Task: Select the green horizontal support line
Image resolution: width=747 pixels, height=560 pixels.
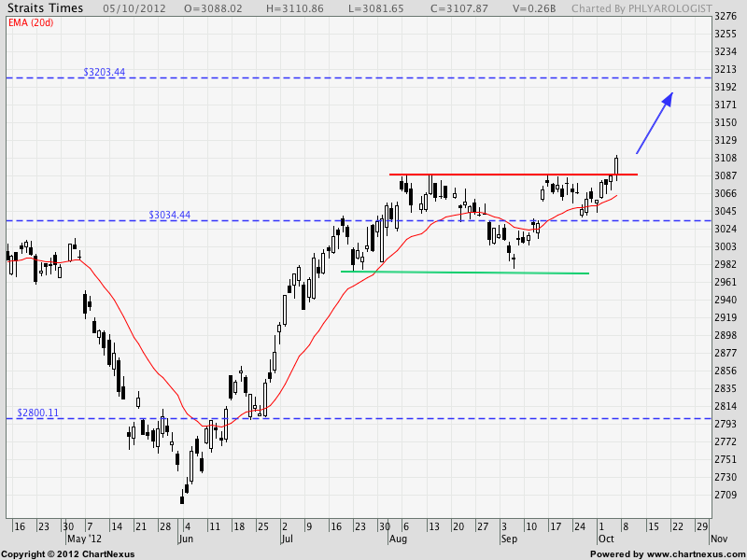Action: tap(467, 273)
